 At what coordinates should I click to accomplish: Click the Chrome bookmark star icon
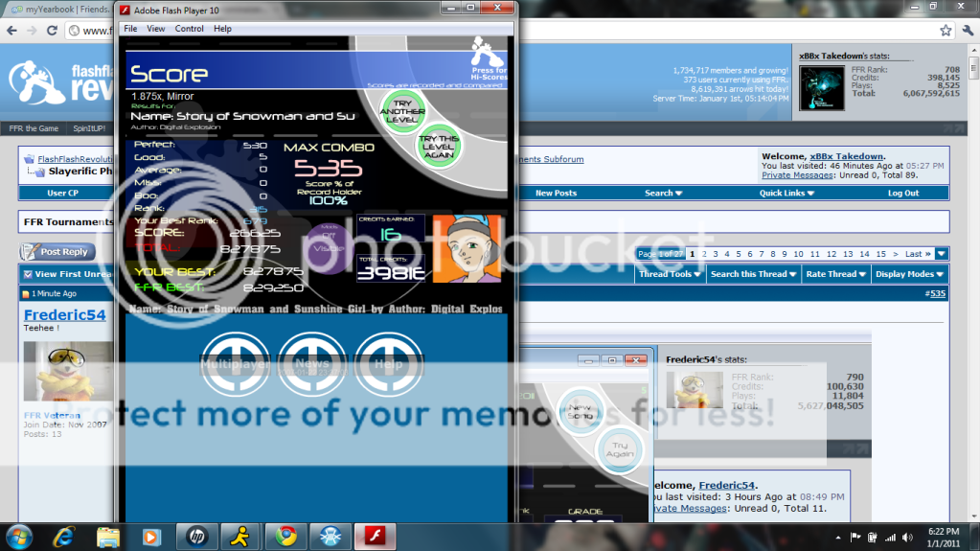pyautogui.click(x=946, y=31)
